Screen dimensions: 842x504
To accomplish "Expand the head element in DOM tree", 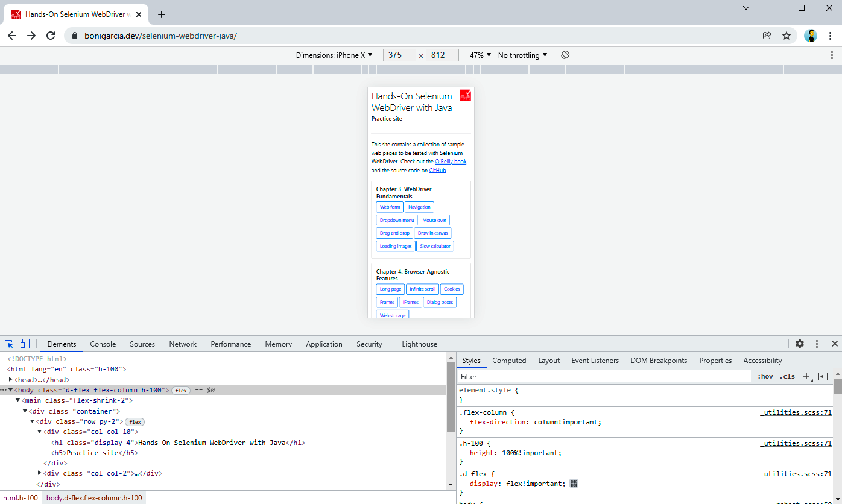I will (11, 380).
